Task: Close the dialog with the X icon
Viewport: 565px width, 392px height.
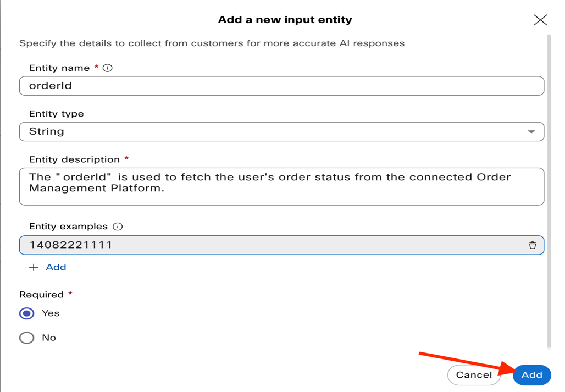Action: 540,20
